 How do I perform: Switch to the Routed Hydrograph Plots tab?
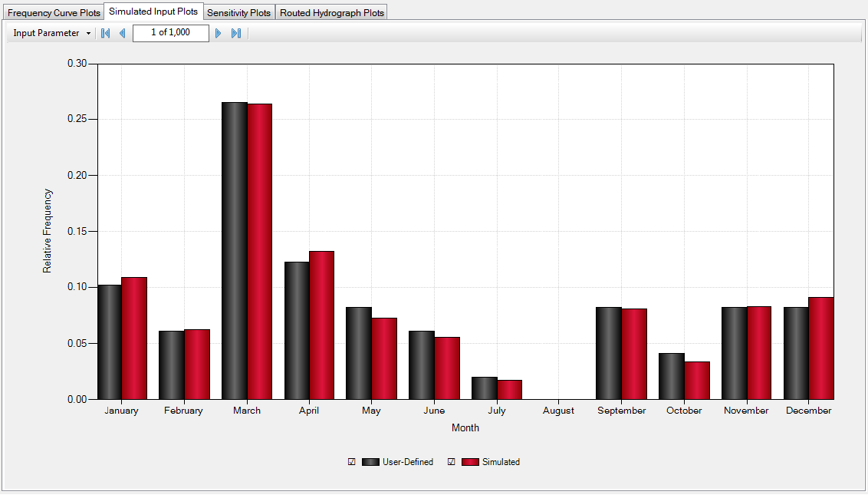[x=331, y=12]
